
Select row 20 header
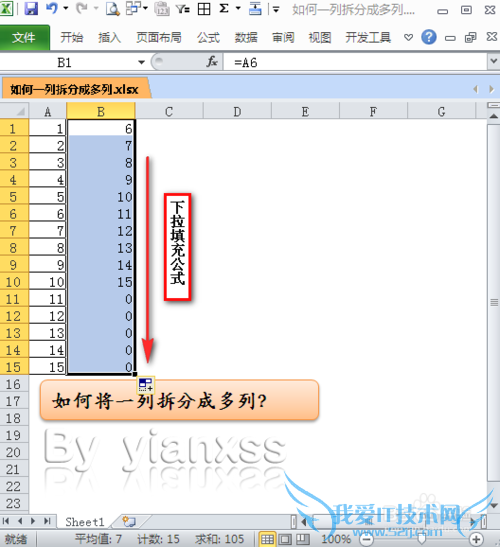tap(14, 452)
